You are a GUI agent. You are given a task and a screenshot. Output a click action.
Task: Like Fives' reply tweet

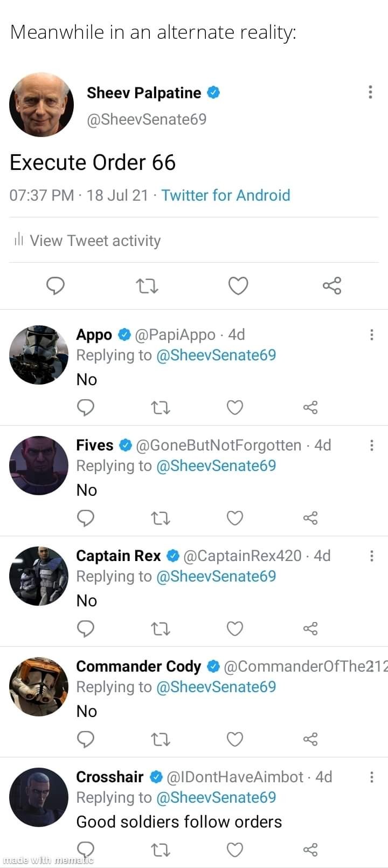pos(235,518)
